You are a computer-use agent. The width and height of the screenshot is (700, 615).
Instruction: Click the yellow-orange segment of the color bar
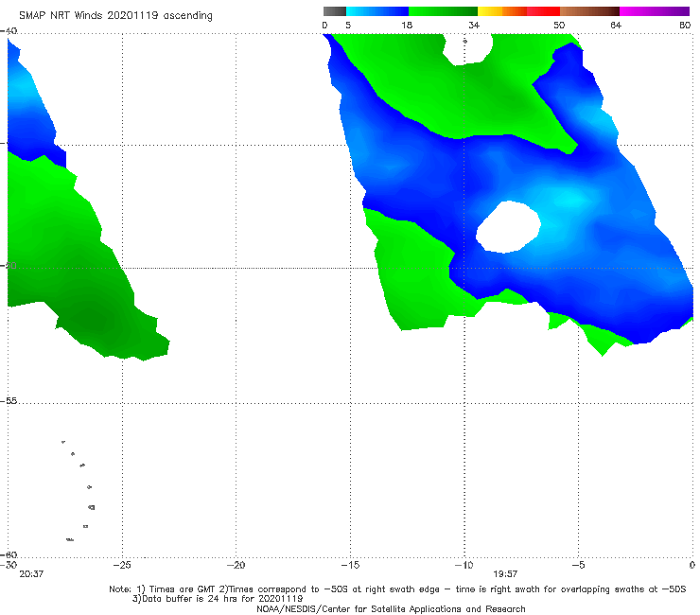click(502, 11)
